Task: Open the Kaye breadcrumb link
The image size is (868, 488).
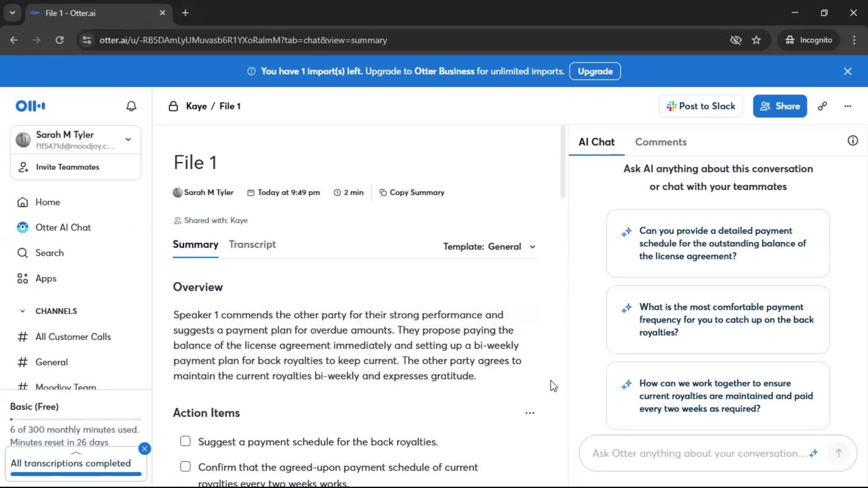Action: click(x=197, y=106)
